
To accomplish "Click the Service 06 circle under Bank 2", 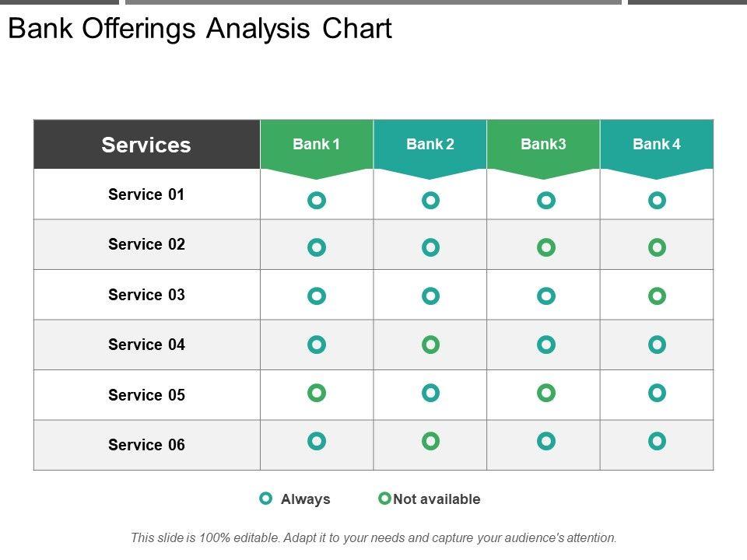I will point(430,441).
